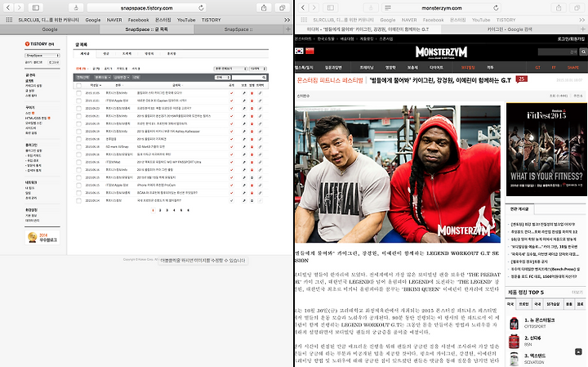
Task: Click the edit pencil for the El Capitan post
Action: (x=260, y=101)
